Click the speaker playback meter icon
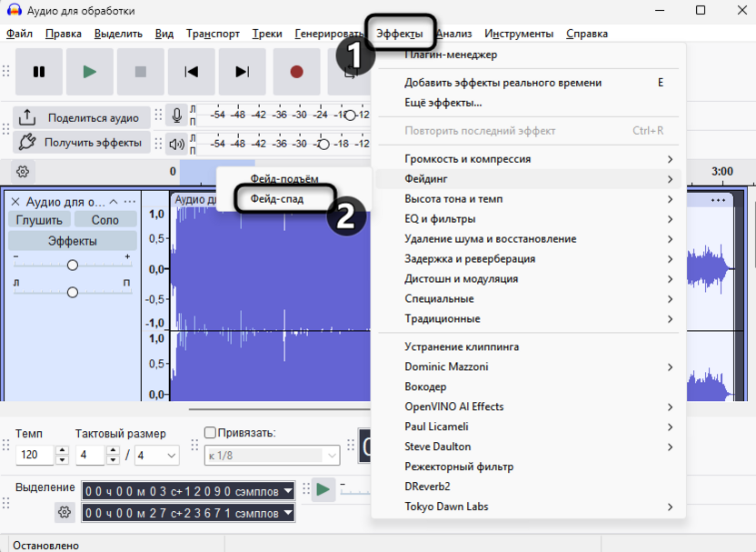This screenshot has width=756, height=552. point(176,144)
